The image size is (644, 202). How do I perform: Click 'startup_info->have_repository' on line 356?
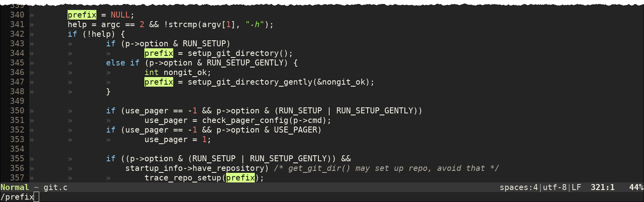195,168
